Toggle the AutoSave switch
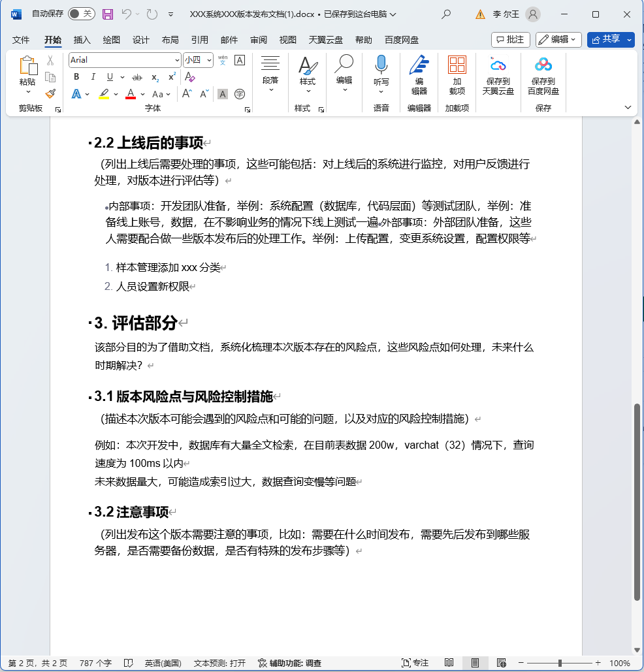 point(81,14)
